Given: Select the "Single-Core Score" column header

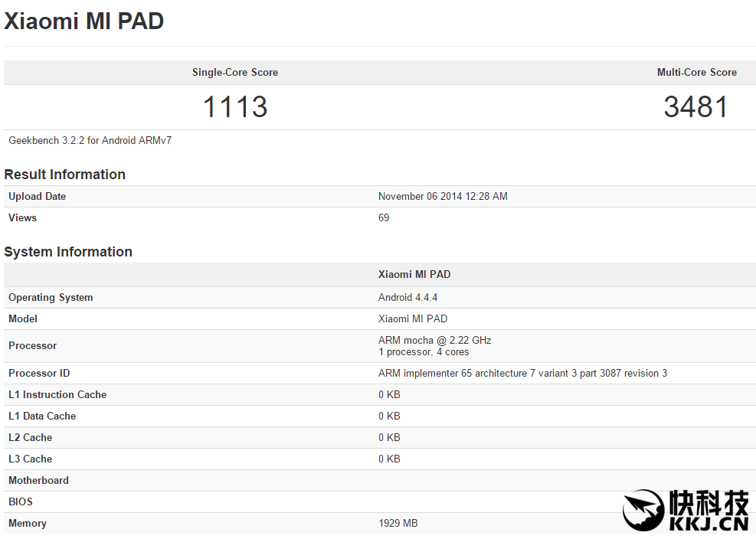Looking at the screenshot, I should coord(235,72).
